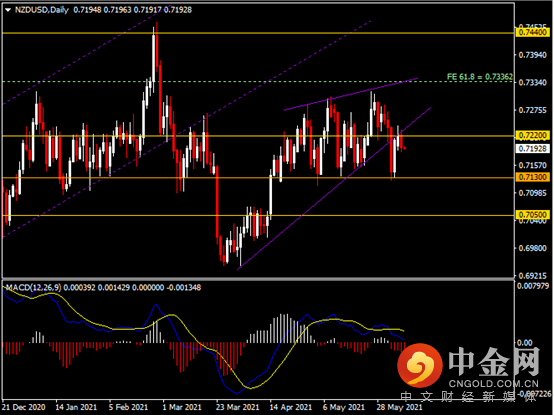Image resolution: width=554 pixels, height=415 pixels.
Task: Click the current price tag 0.71928
Action: 533,149
